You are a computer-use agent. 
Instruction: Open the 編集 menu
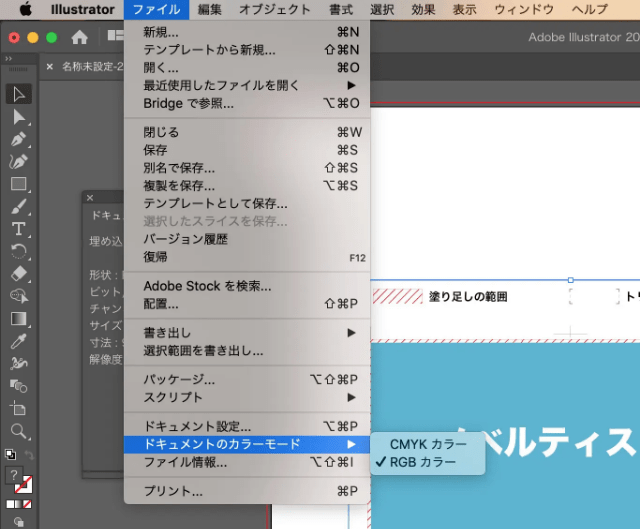(210, 9)
